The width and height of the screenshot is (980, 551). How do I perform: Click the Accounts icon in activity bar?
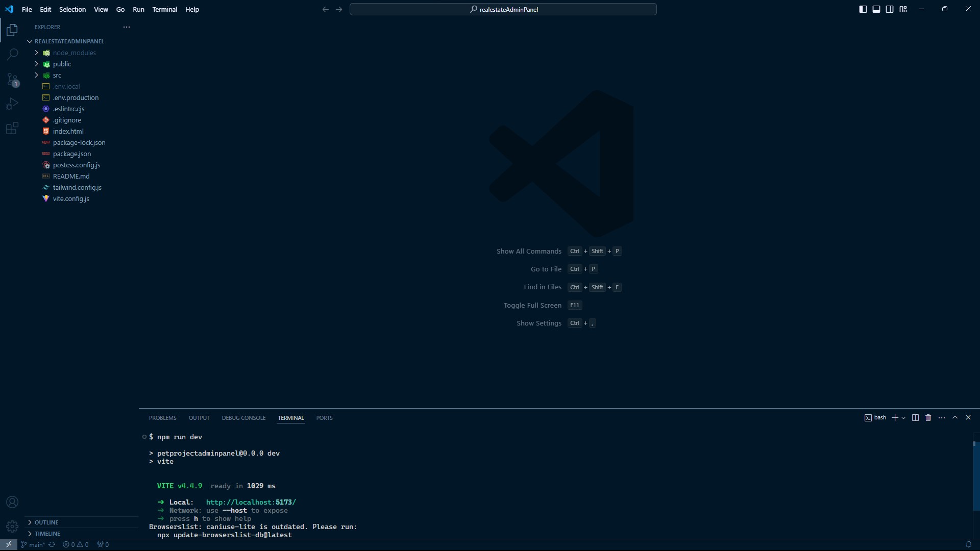[x=12, y=502]
